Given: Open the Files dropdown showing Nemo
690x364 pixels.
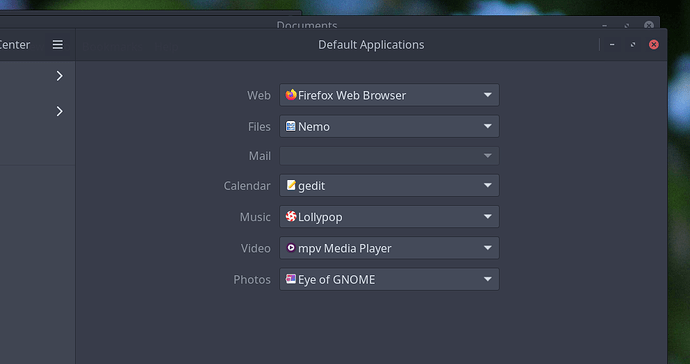Looking at the screenshot, I should [389, 126].
